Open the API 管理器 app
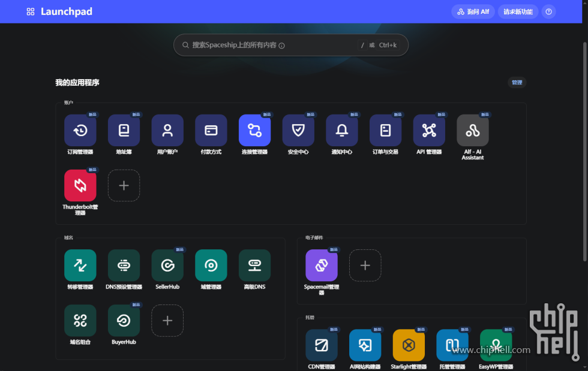 point(429,131)
